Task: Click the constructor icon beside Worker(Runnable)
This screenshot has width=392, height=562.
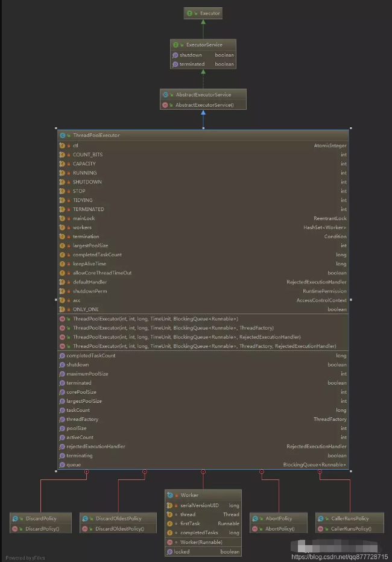Action: (170, 542)
